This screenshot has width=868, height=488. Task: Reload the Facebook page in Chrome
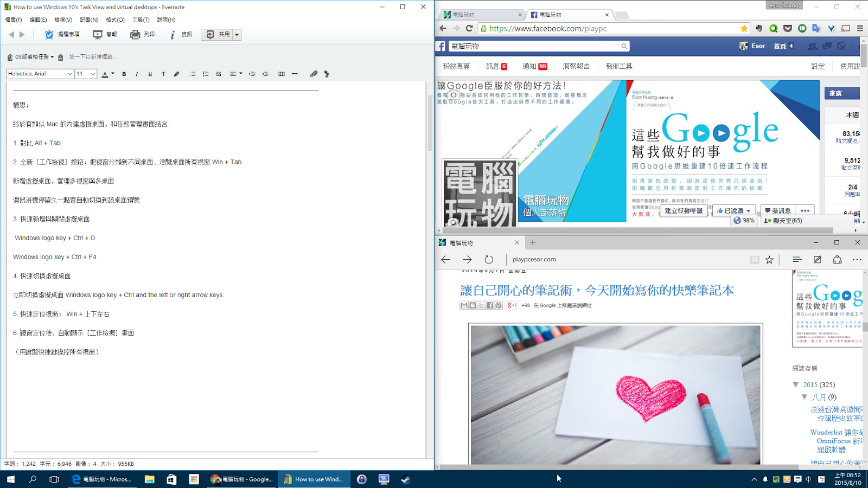[469, 28]
